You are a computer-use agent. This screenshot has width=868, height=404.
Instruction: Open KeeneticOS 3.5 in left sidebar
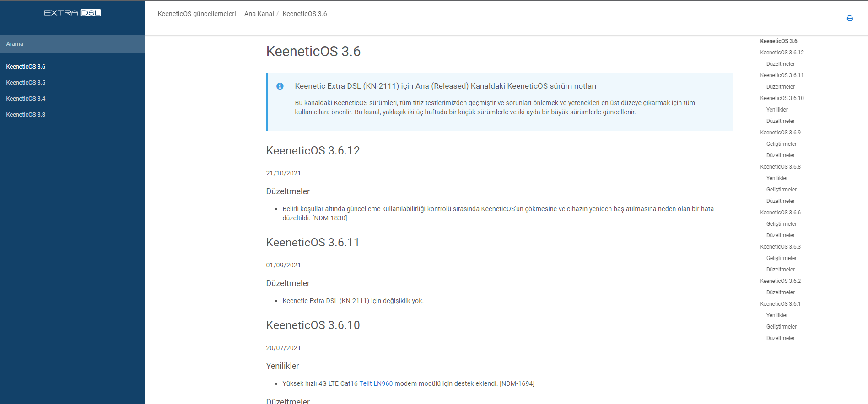click(26, 83)
